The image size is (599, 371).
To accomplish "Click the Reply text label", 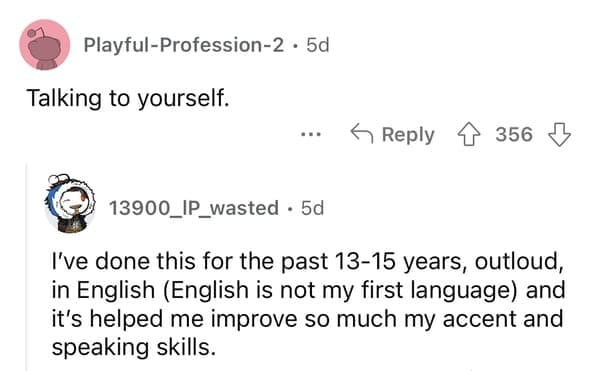I will [x=408, y=135].
